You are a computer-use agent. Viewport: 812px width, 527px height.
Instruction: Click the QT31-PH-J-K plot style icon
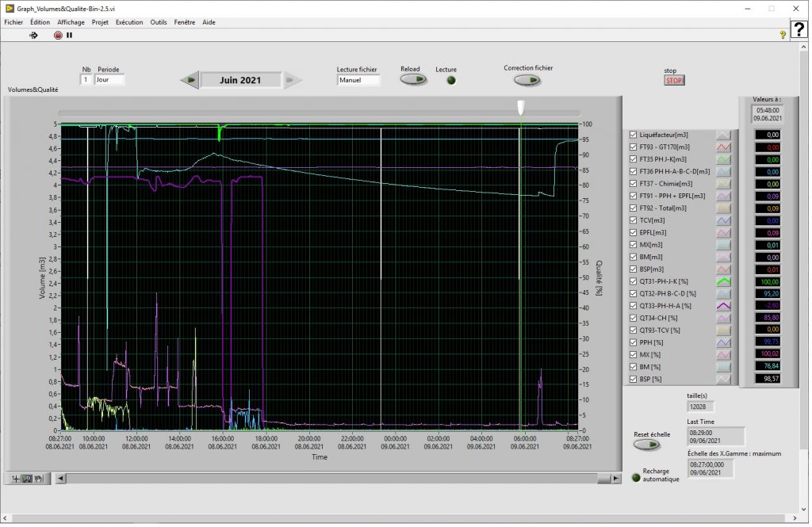(723, 281)
